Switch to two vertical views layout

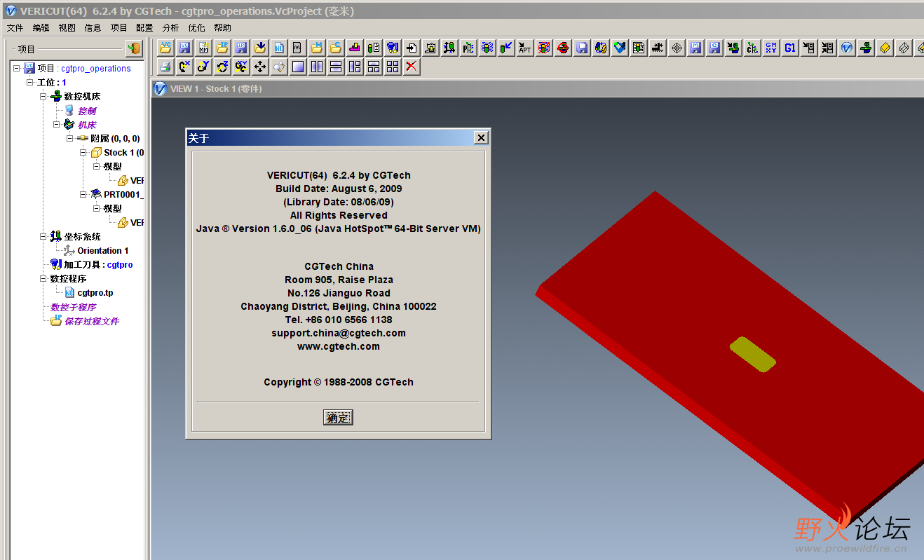317,67
